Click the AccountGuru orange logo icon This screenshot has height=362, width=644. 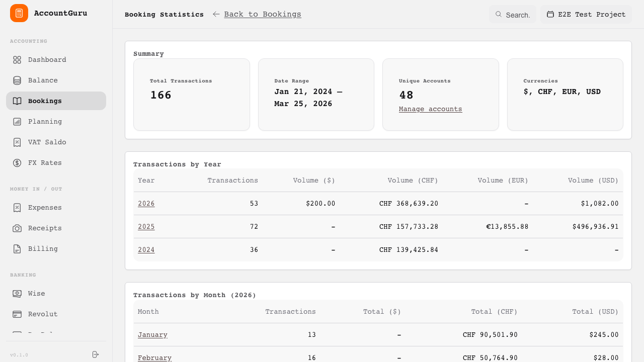click(x=19, y=13)
